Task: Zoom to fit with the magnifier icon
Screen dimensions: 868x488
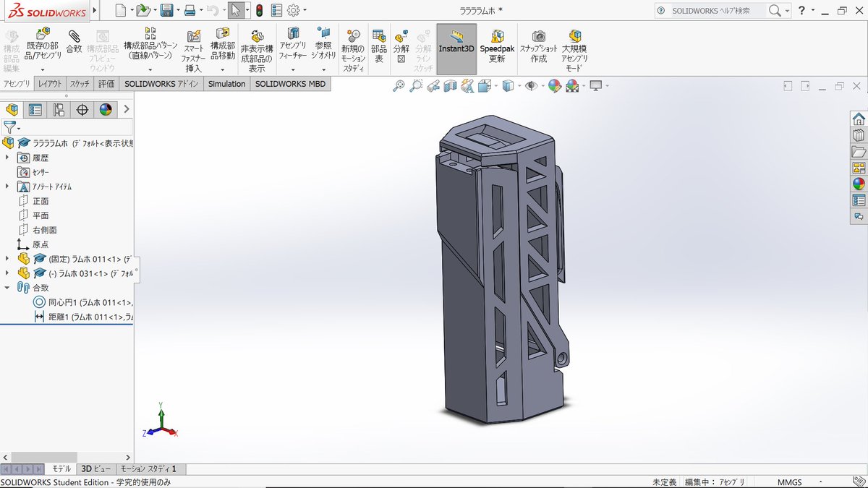Action: (399, 86)
